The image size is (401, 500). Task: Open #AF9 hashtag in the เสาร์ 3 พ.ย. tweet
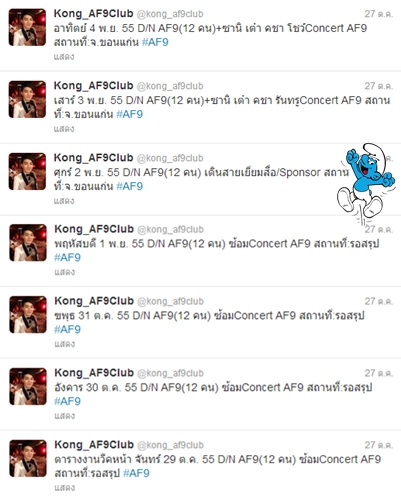coord(130,114)
